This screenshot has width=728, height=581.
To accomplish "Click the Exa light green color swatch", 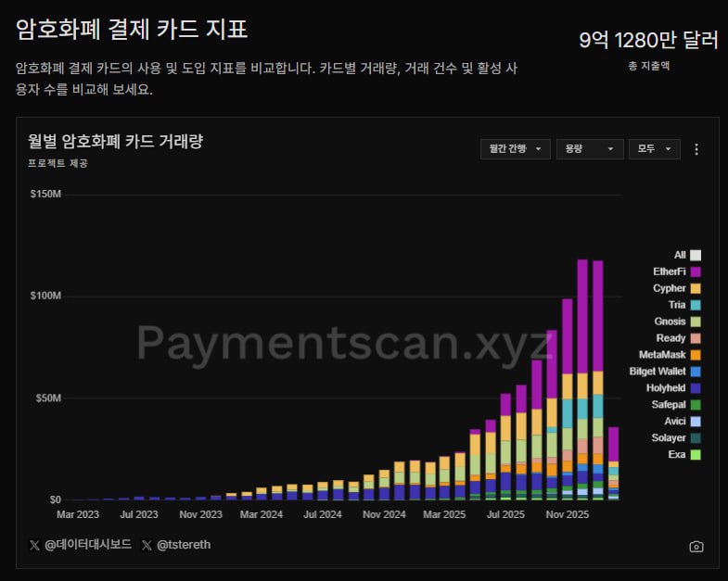I will point(696,455).
